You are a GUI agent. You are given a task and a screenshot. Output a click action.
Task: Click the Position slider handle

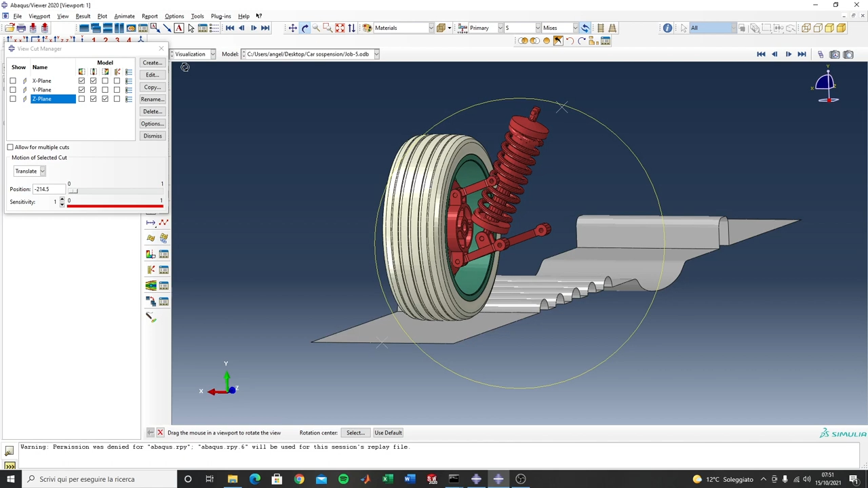73,190
